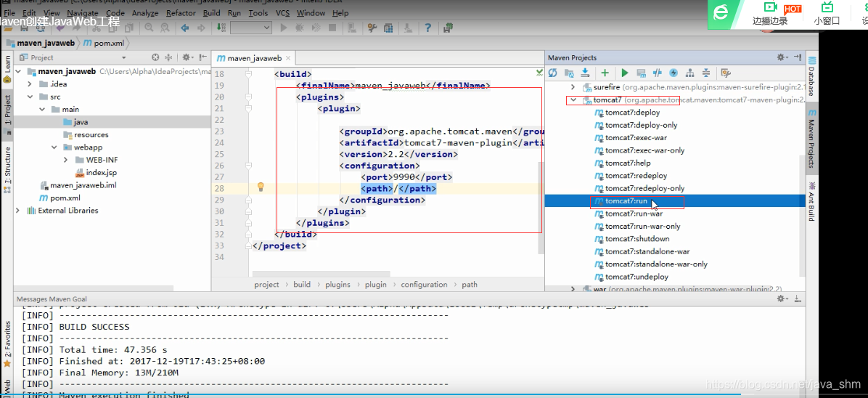Expand the WEB-INF folder arrow

pyautogui.click(x=65, y=160)
